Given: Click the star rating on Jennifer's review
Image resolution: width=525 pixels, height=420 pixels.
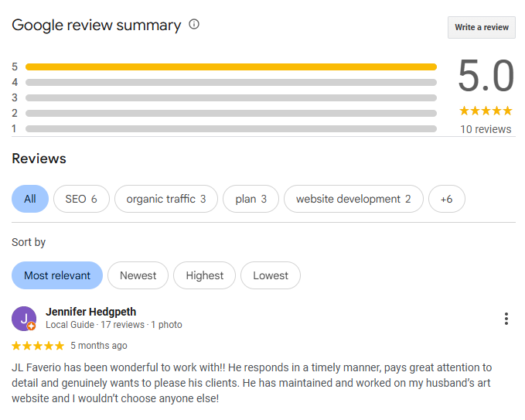Looking at the screenshot, I should point(38,346).
